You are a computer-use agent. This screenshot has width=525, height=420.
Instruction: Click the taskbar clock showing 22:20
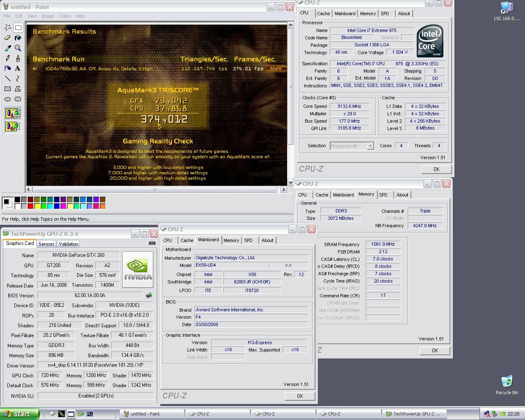tap(514, 414)
